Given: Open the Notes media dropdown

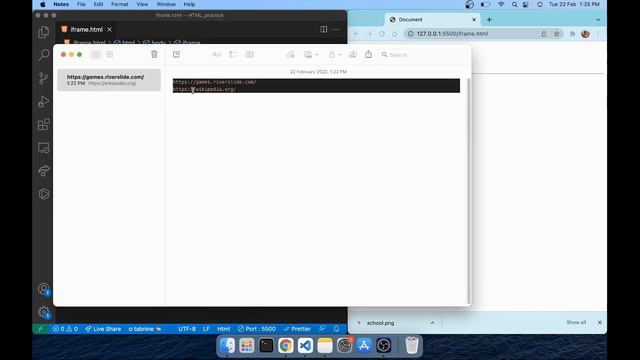Looking at the screenshot, I should (311, 54).
